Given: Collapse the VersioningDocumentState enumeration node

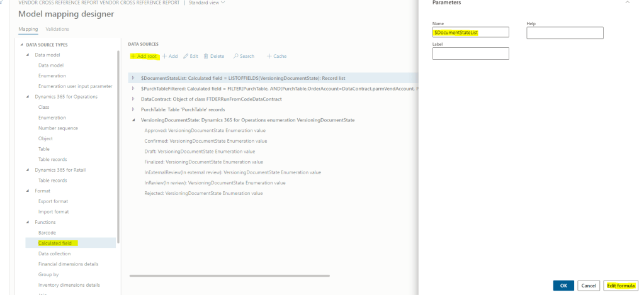Looking at the screenshot, I should point(133,120).
